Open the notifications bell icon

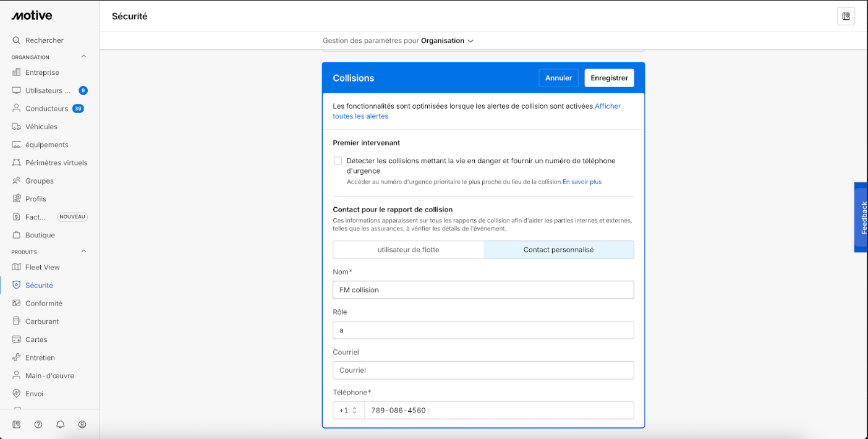point(61,424)
